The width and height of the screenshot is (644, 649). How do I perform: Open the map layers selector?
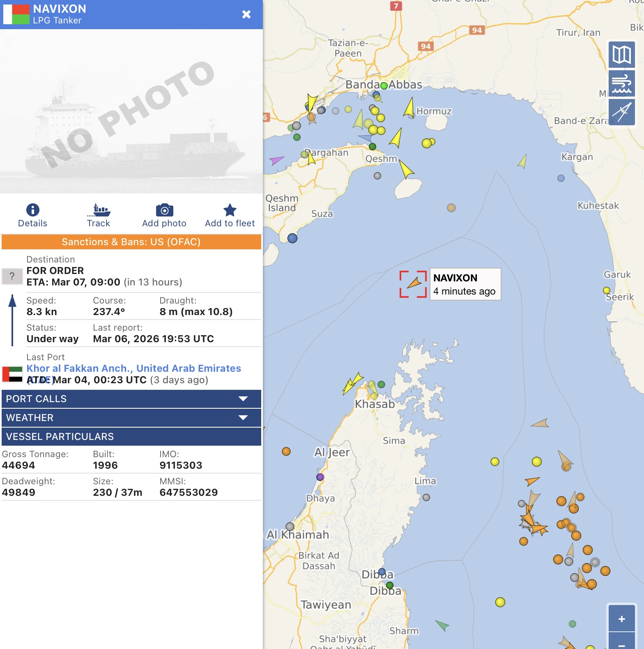622,54
